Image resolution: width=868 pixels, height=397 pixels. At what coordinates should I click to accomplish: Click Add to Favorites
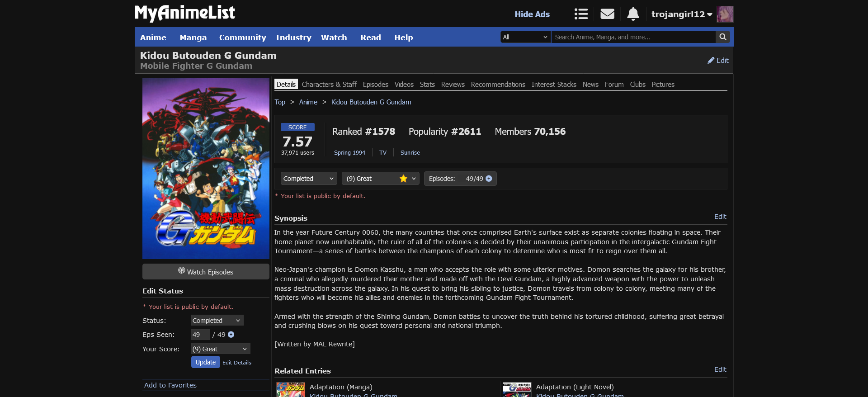click(170, 385)
